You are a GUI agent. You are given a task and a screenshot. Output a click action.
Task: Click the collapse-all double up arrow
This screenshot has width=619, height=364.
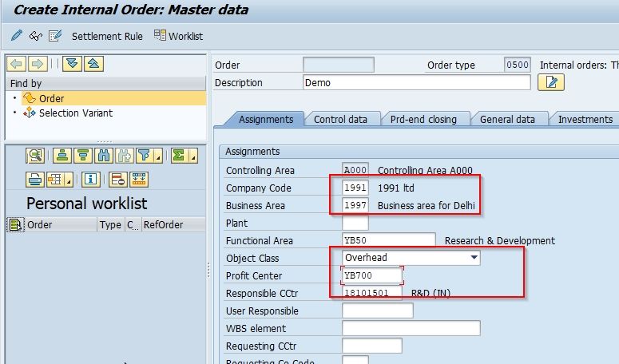(x=93, y=64)
